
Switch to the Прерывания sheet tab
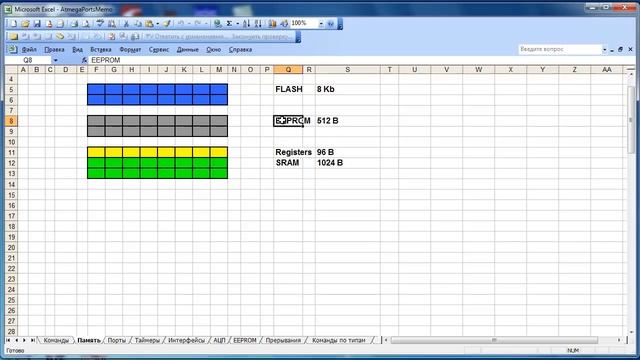283,340
